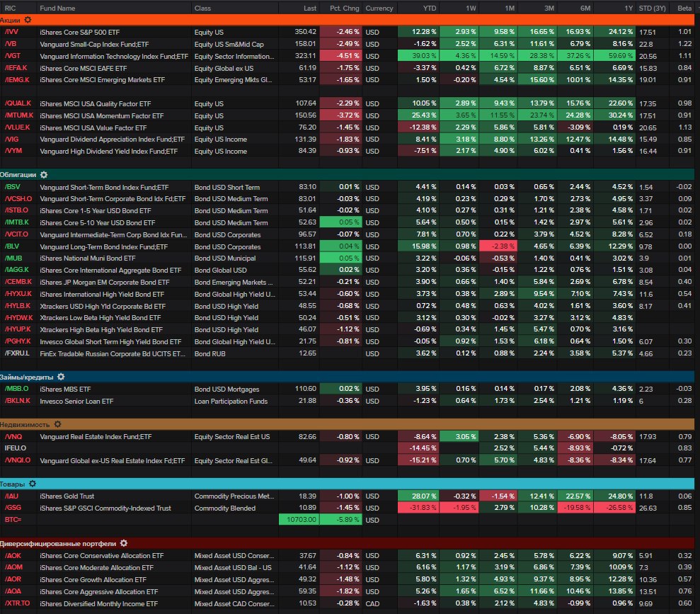Click BTC percent change -5.89 % cell
This screenshot has height=614, width=700.
[340, 519]
